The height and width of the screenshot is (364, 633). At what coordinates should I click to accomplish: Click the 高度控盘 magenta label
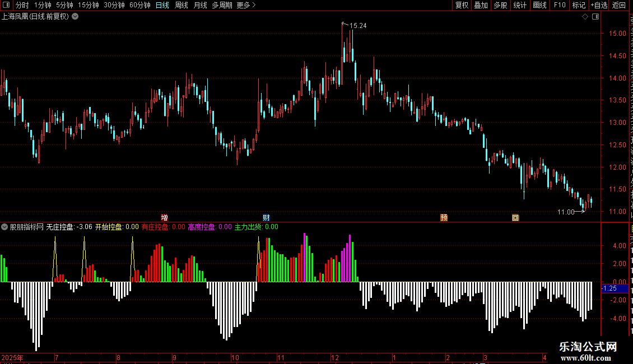pyautogui.click(x=210, y=227)
